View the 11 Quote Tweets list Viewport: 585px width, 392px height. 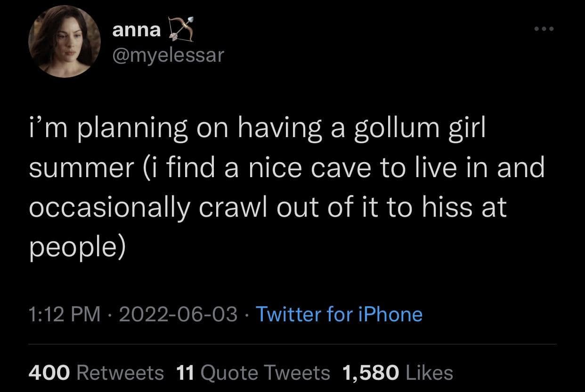[253, 373]
